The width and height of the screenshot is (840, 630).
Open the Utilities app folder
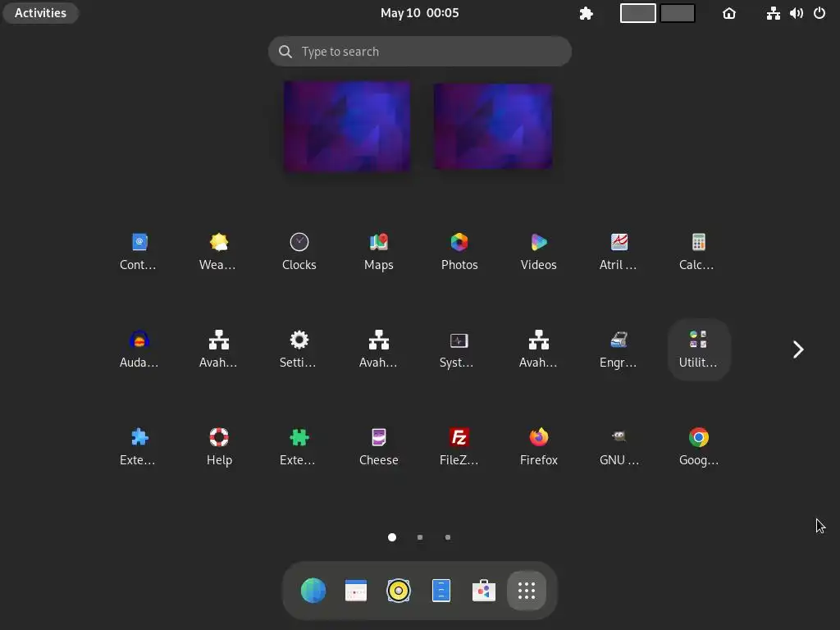tap(699, 349)
